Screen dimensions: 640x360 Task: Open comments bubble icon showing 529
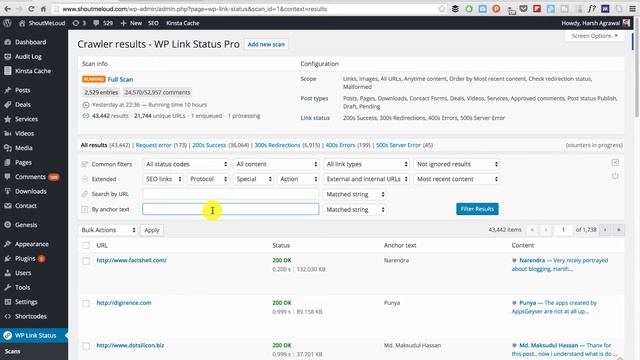click(96, 23)
